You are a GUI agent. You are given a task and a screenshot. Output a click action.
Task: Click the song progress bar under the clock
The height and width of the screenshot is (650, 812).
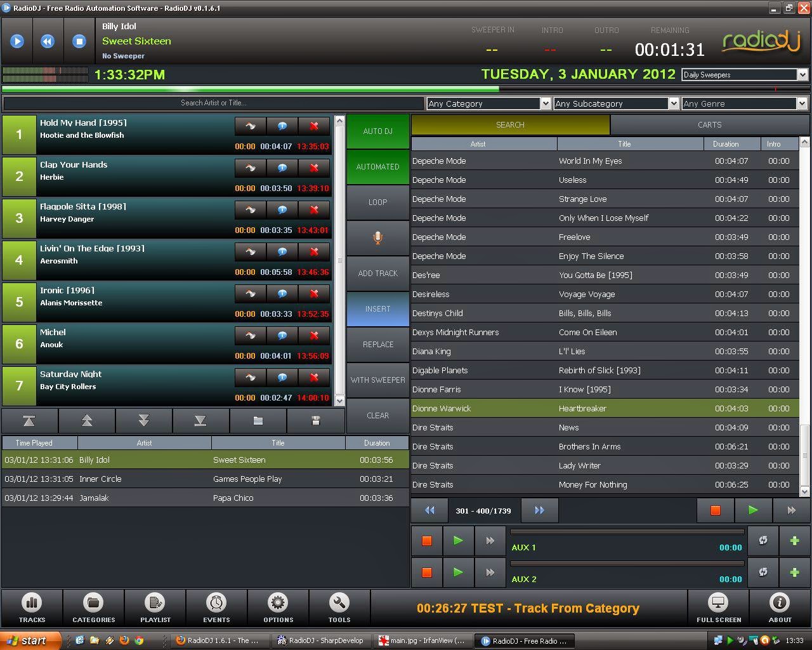[x=405, y=89]
